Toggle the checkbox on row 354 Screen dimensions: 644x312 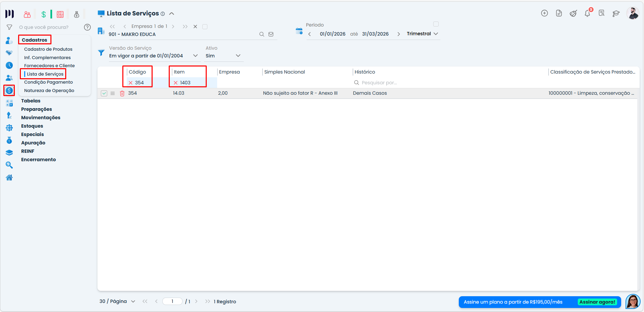click(x=104, y=93)
